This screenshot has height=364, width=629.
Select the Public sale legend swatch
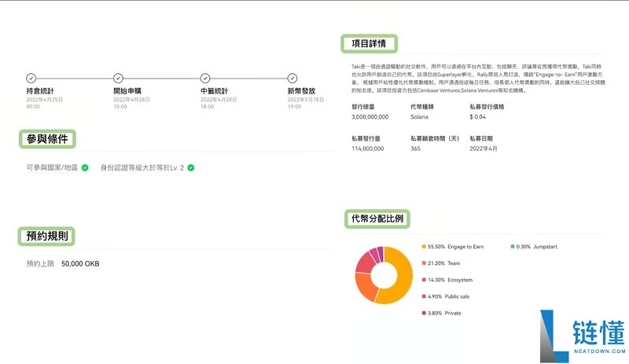[424, 296]
